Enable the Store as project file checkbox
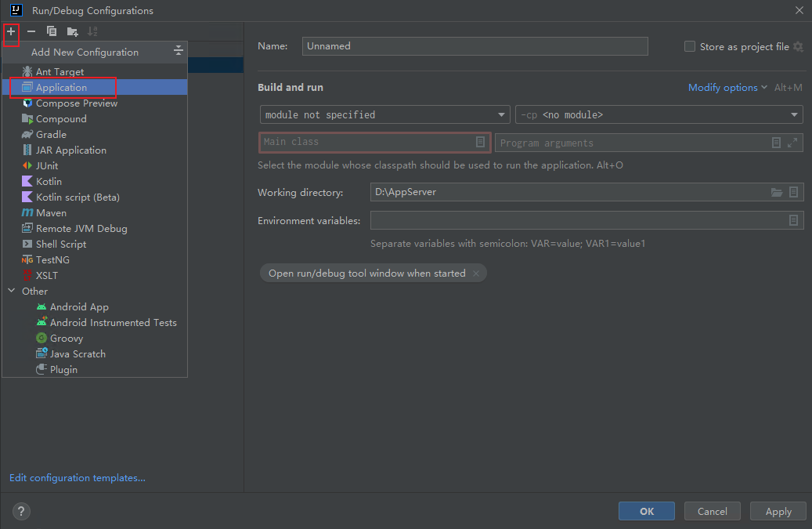Image resolution: width=812 pixels, height=529 pixels. tap(690, 46)
